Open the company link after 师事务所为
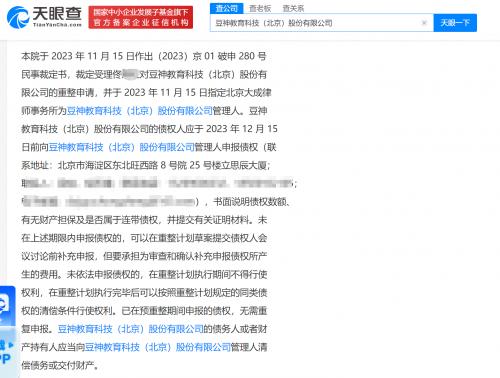Viewport: 500px width, 378px height. 140,111
